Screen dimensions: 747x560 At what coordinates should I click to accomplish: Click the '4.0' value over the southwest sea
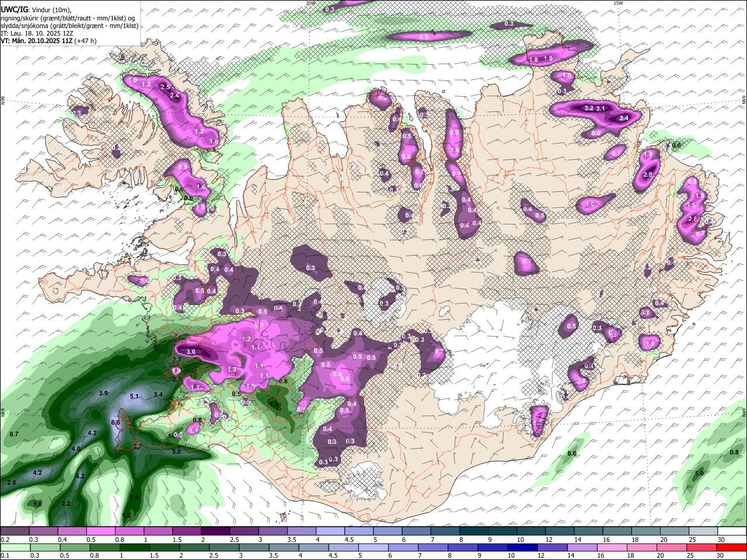click(76, 449)
